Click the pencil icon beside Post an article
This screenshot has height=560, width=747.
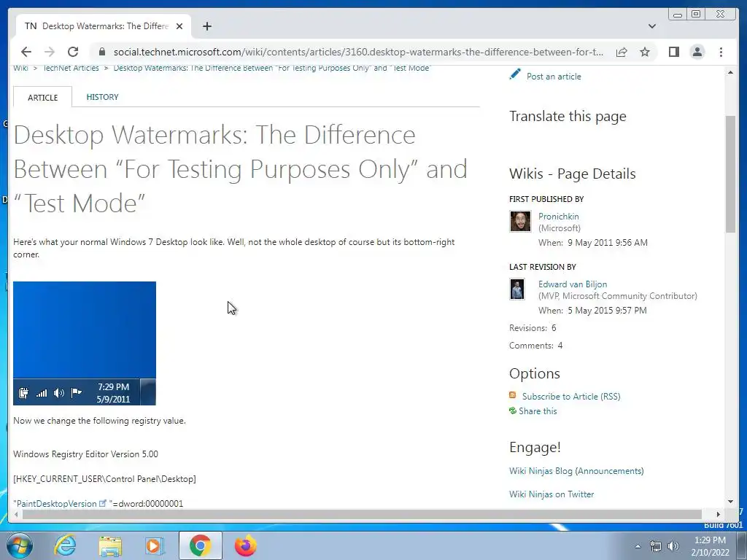click(515, 74)
